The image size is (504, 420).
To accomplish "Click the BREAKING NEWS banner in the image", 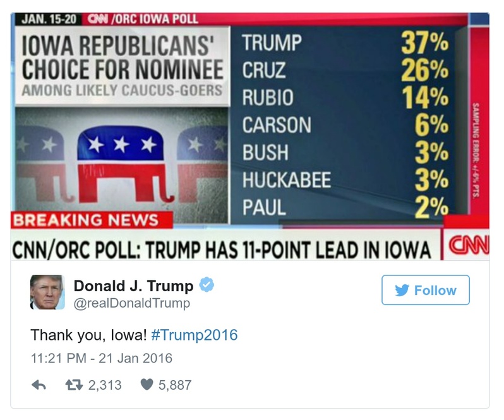I will (x=87, y=220).
